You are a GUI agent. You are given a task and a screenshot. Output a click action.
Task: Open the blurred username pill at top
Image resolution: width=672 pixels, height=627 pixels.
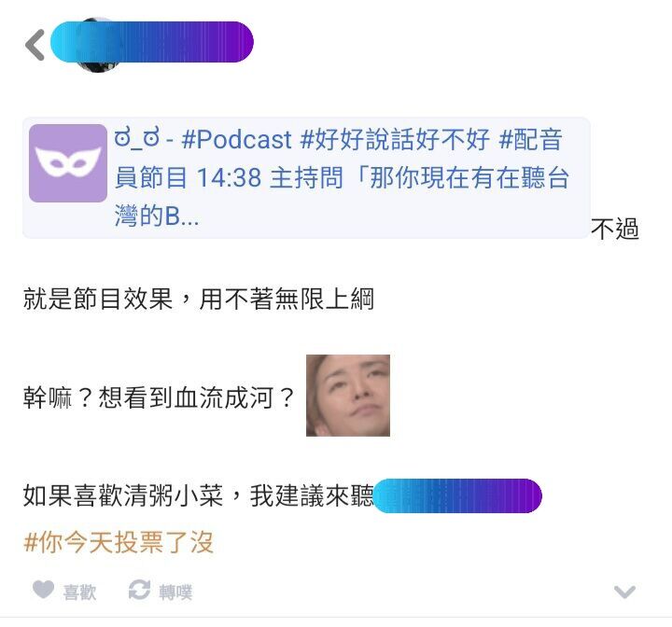(x=152, y=42)
